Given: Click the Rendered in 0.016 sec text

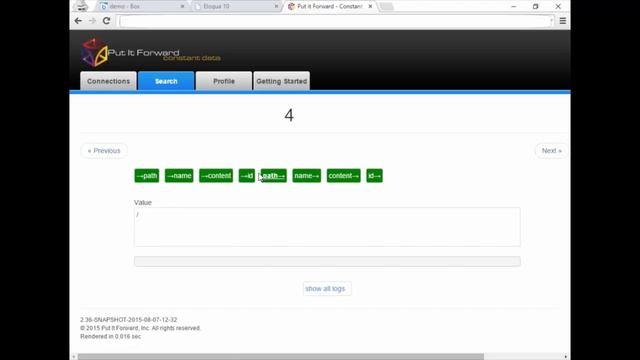Looking at the screenshot, I should (111, 336).
